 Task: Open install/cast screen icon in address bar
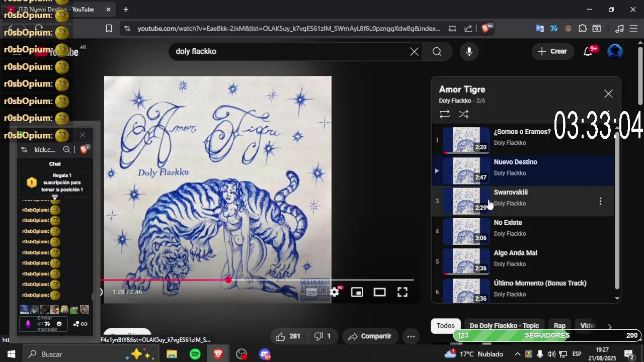click(452, 29)
